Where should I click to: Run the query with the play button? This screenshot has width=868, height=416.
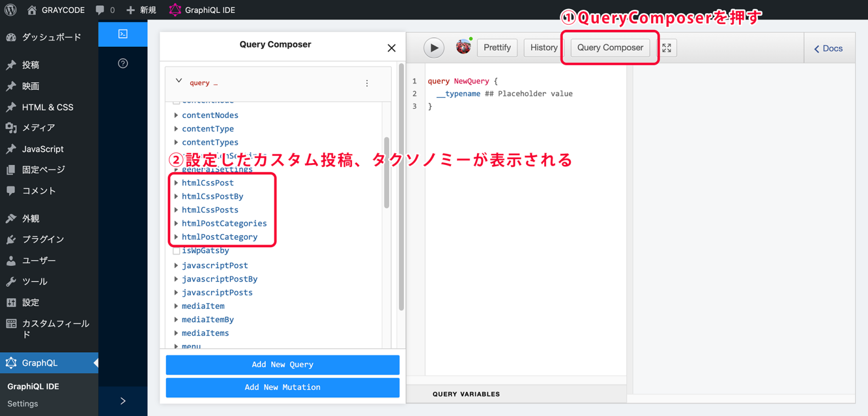coord(434,47)
